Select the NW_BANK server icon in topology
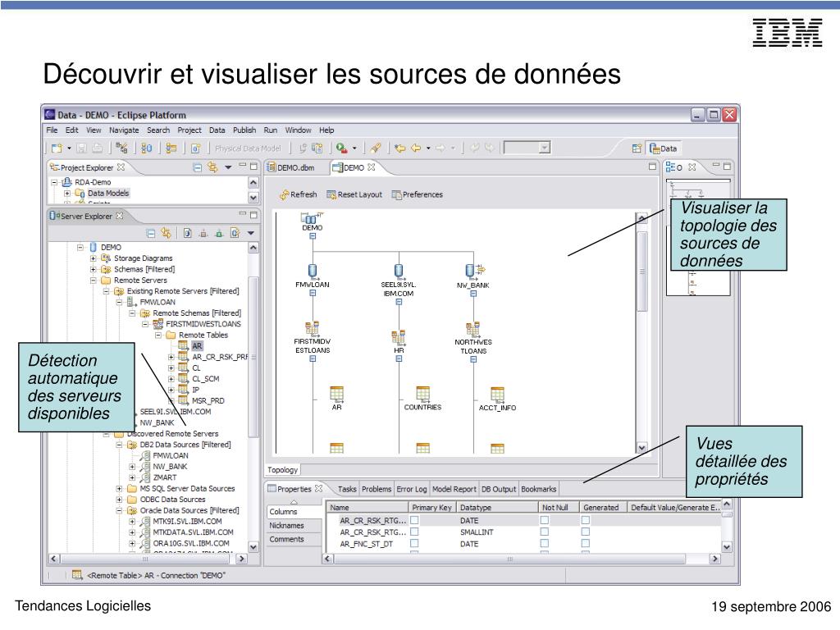 point(473,270)
